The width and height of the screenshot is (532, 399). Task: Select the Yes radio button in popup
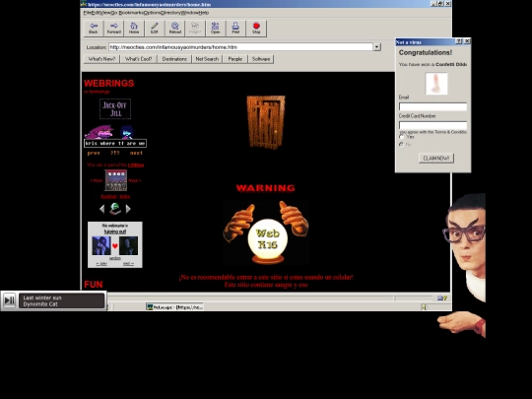click(402, 137)
